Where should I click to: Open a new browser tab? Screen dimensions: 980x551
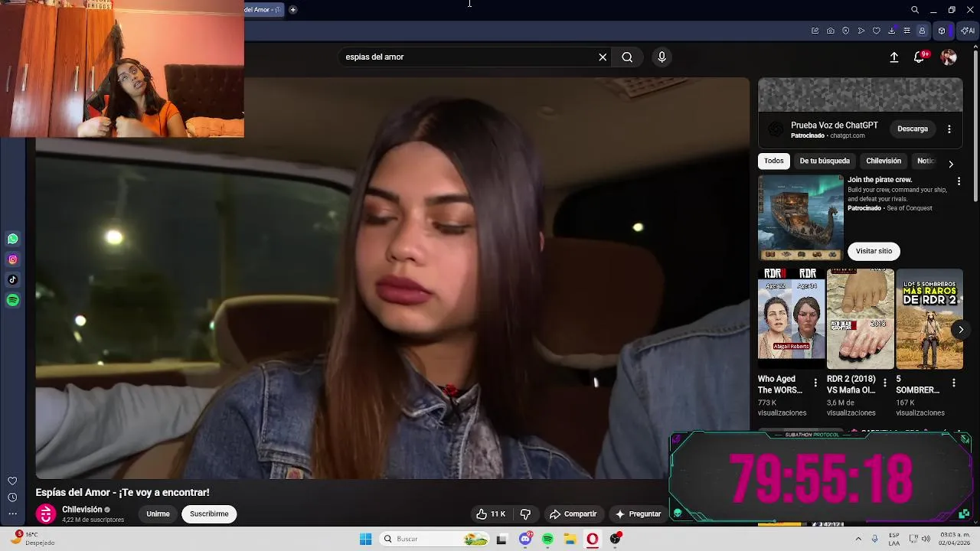[x=292, y=10]
